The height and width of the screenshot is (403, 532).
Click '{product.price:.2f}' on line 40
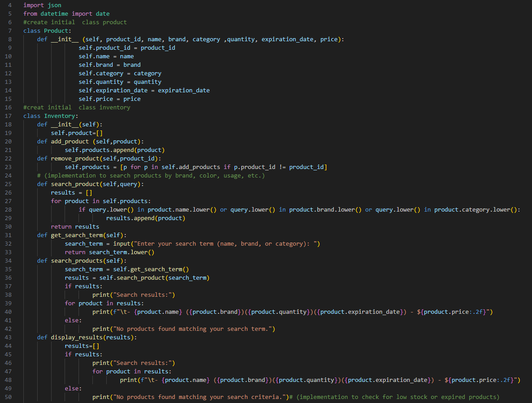click(x=455, y=312)
